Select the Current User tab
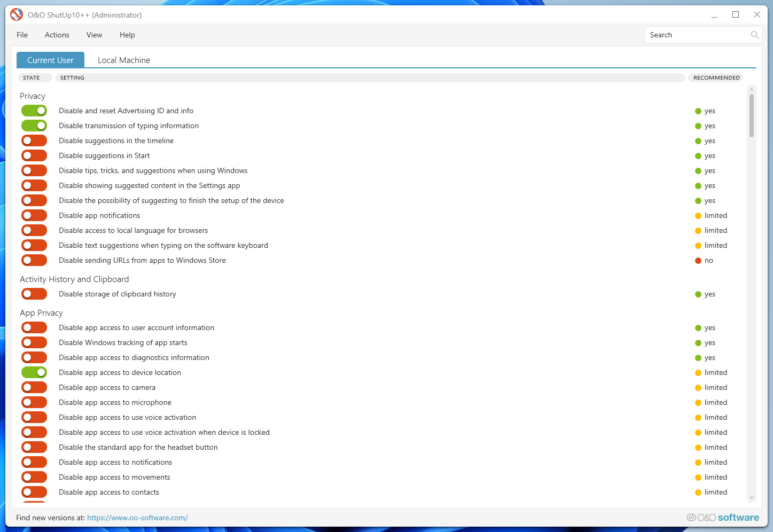Screen dimensions: 773x532 50,60
